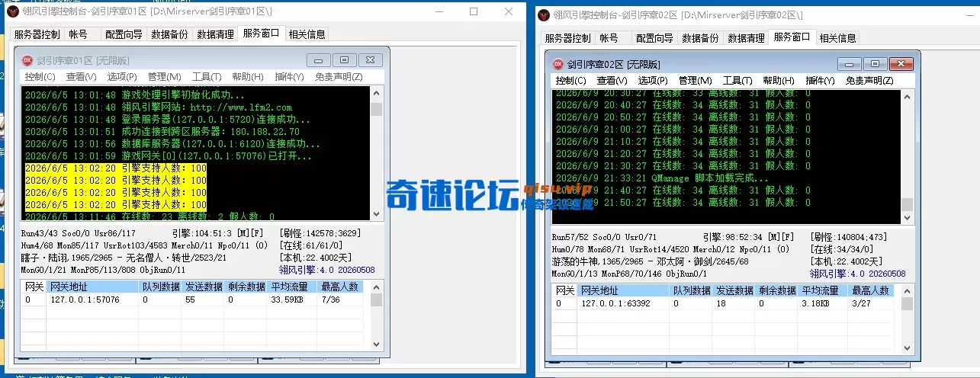Click the 3/27 最高人数 cell
980x378 pixels.
click(862, 303)
